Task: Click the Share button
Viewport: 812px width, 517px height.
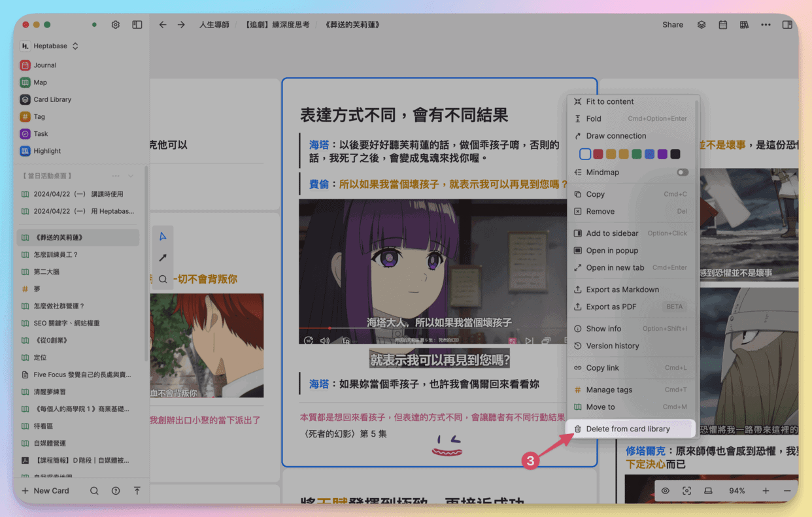Action: [673, 25]
